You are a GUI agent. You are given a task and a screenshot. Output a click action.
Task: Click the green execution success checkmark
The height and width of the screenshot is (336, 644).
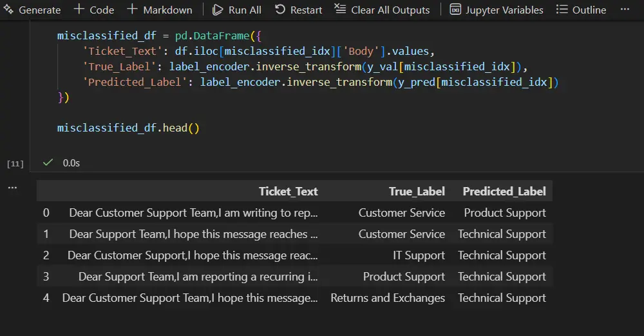pos(48,163)
